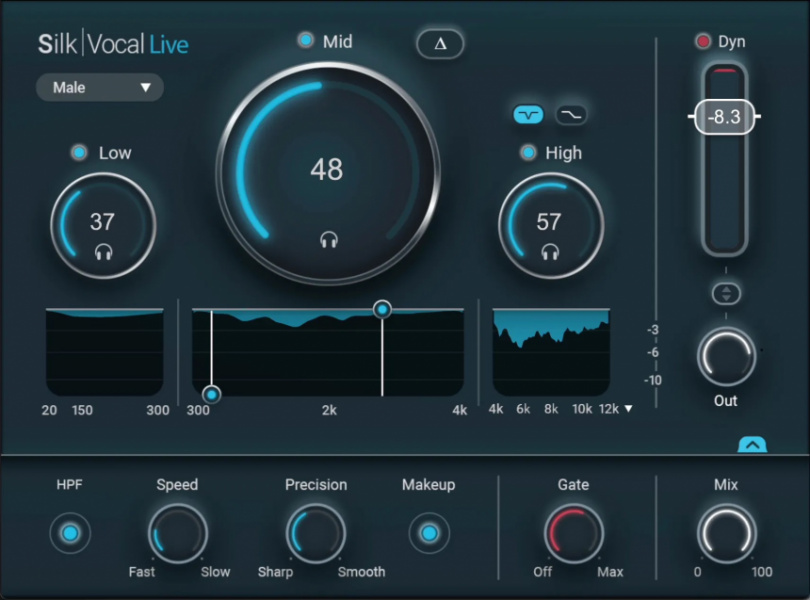Viewport: 810px width, 600px height.
Task: Disable the High band power button
Action: coord(527,153)
